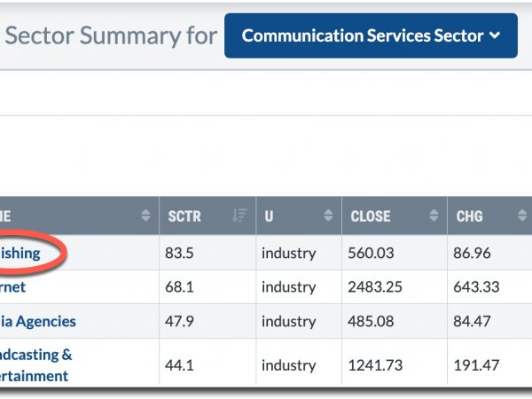Open the Communication Services Sector dropdown
The image size is (532, 399).
tap(371, 35)
